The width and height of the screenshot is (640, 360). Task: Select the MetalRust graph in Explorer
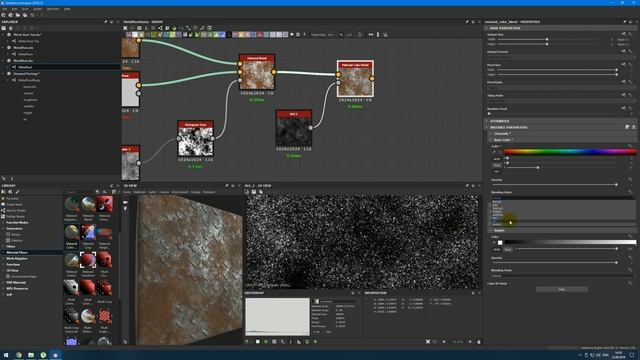[x=25, y=67]
